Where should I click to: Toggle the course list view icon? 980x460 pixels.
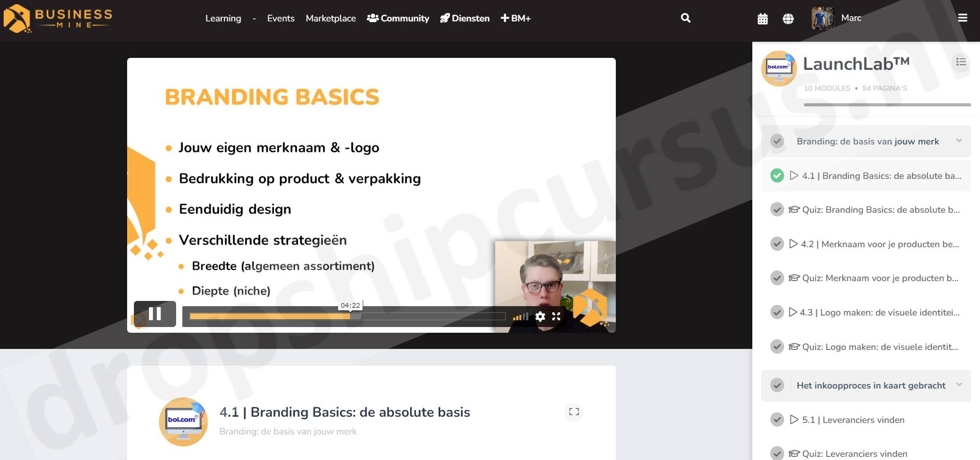click(961, 63)
